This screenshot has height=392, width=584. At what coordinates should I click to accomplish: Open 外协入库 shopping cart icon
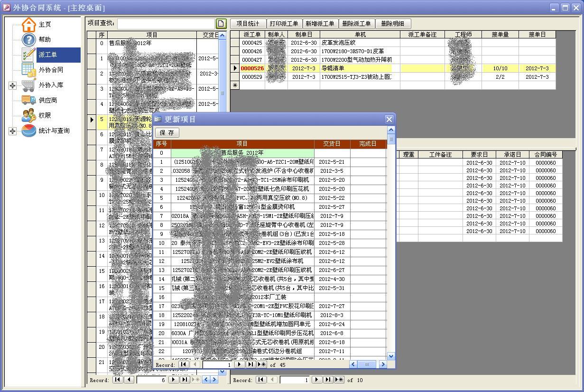(29, 85)
